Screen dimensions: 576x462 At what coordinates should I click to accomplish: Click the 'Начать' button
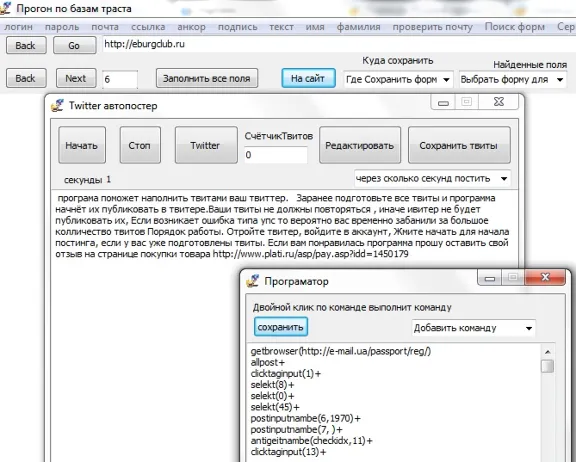[x=82, y=145]
